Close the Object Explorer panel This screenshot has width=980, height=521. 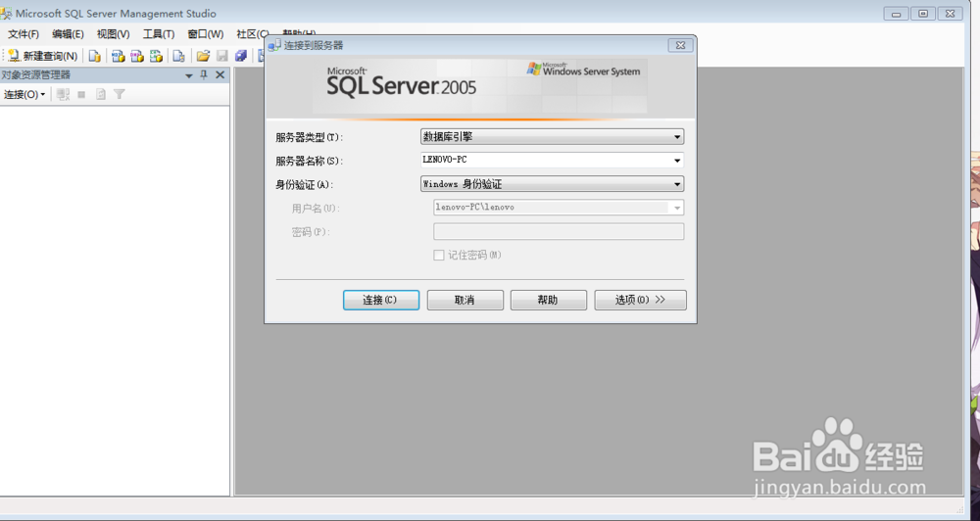coord(220,75)
